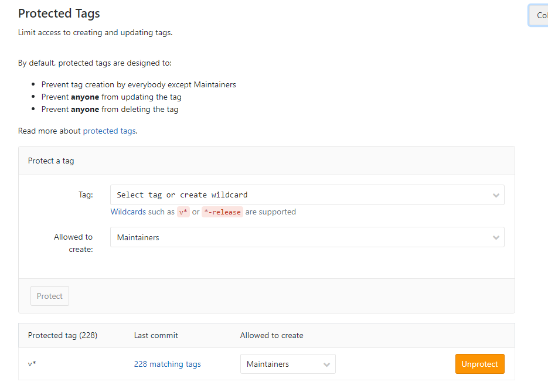Click the chevron arrow in the v* row dropdown
Viewport: 548px width, 392px height.
327,364
